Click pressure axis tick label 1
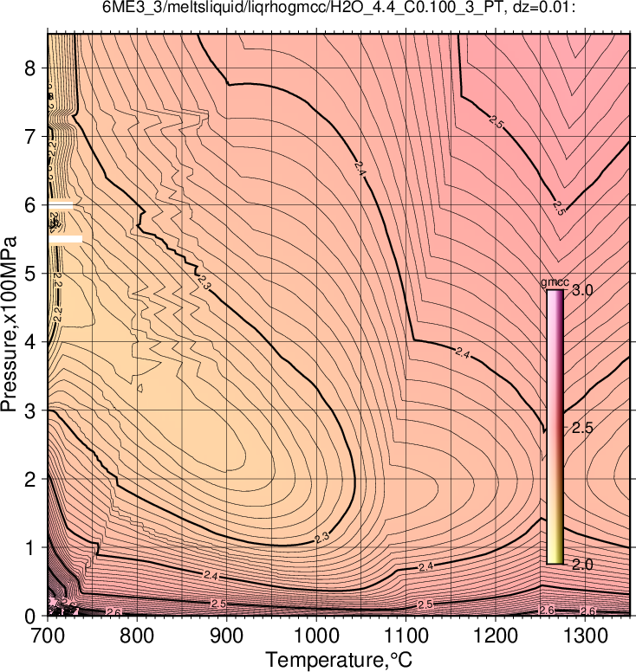 (x=30, y=547)
